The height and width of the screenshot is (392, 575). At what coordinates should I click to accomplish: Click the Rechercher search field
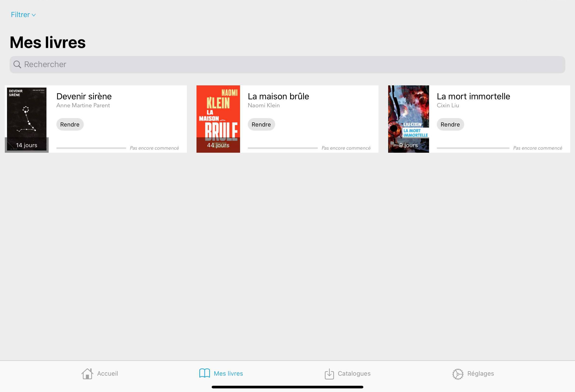click(x=287, y=64)
